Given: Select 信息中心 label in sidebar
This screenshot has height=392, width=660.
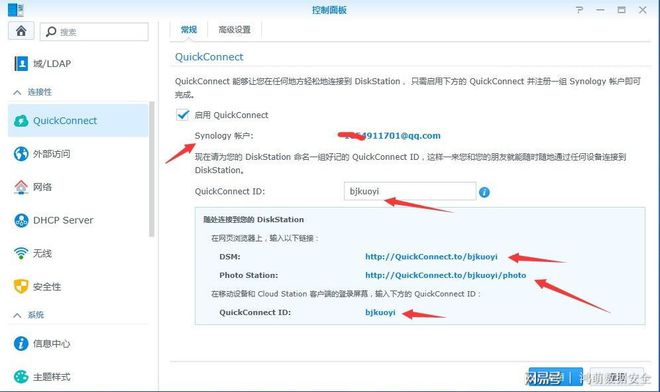Looking at the screenshot, I should coord(52,344).
